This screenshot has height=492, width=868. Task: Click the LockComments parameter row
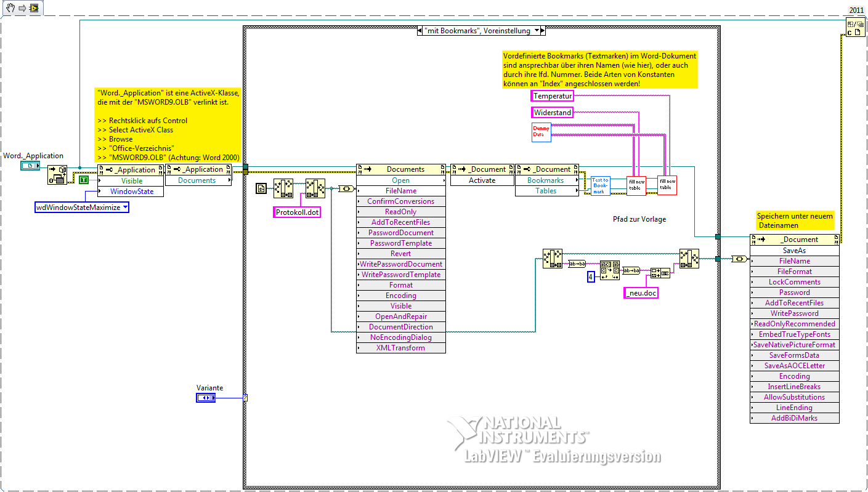pyautogui.click(x=795, y=282)
